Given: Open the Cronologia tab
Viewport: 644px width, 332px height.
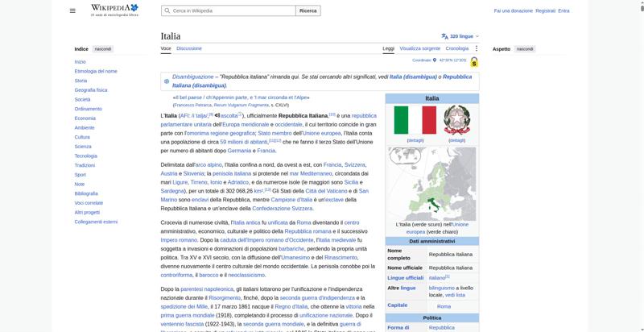Looking at the screenshot, I should click(x=456, y=48).
